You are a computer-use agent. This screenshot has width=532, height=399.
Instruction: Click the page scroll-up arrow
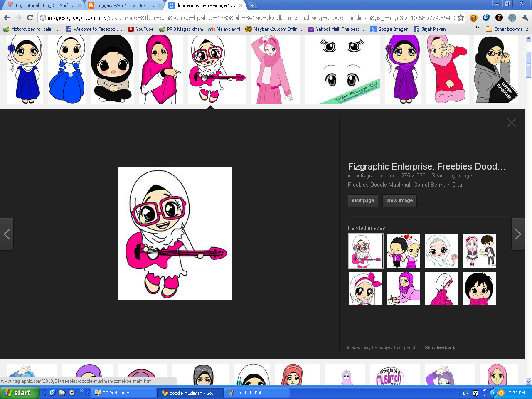click(529, 39)
